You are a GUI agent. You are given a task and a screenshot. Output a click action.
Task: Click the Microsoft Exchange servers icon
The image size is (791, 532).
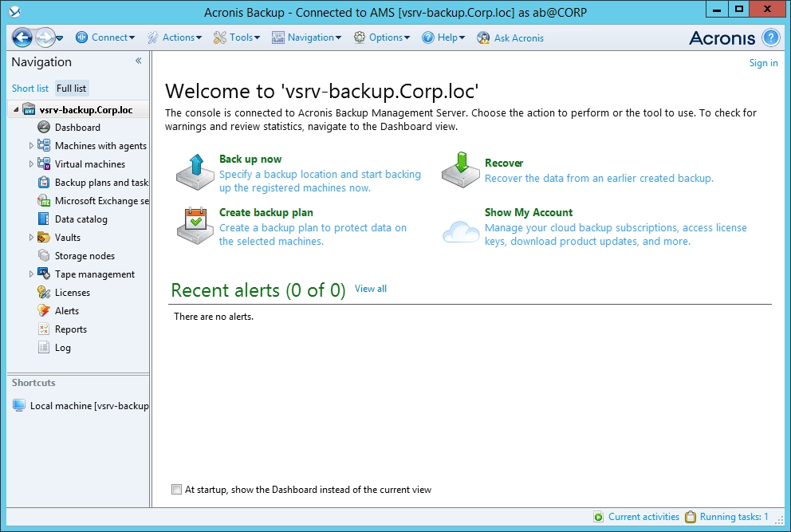44,200
